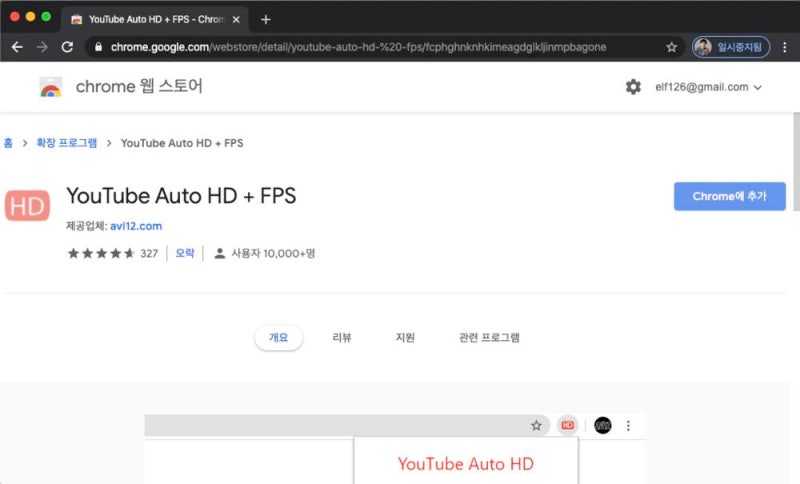800x484 pixels.
Task: Click the black round avatar in the preview
Action: click(x=603, y=425)
